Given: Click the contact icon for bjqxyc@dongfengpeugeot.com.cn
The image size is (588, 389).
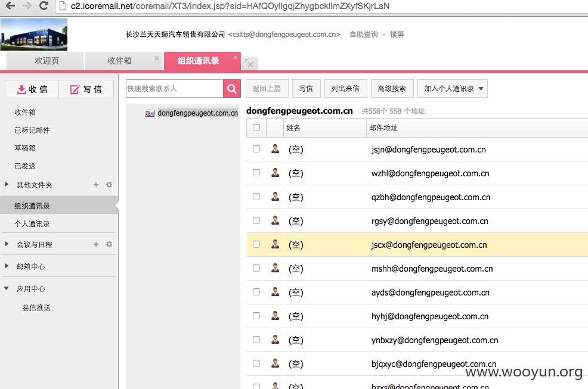Looking at the screenshot, I should [x=276, y=363].
